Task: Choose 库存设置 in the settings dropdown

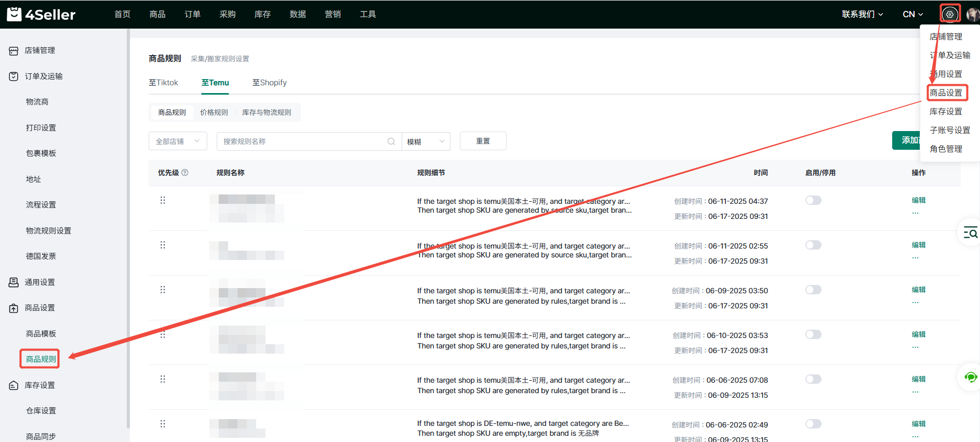Action: [946, 111]
